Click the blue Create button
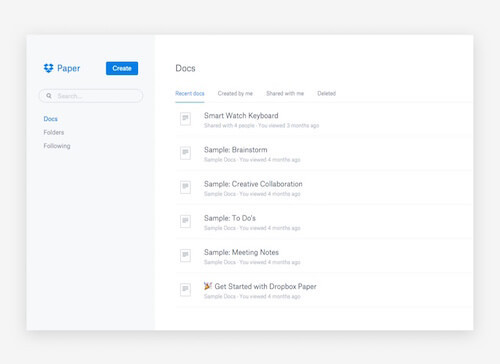The image size is (500, 364). pos(122,68)
